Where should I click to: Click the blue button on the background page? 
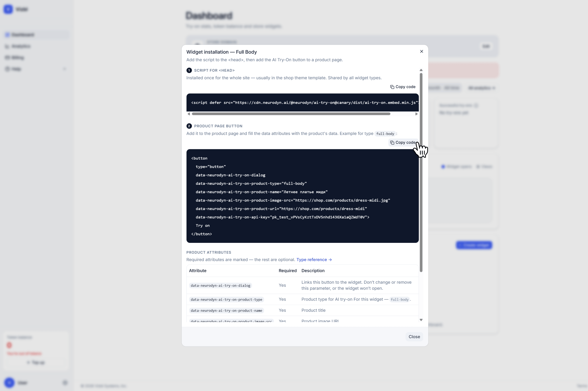pyautogui.click(x=474, y=245)
